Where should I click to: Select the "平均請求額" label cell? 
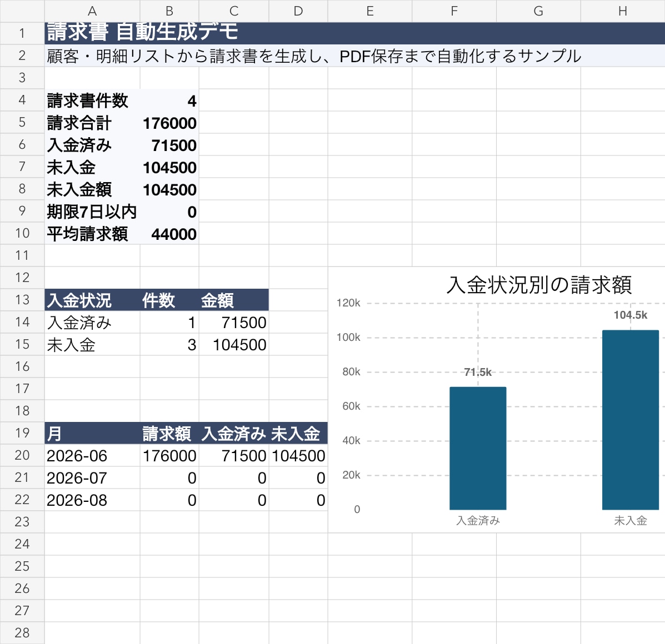pos(92,233)
